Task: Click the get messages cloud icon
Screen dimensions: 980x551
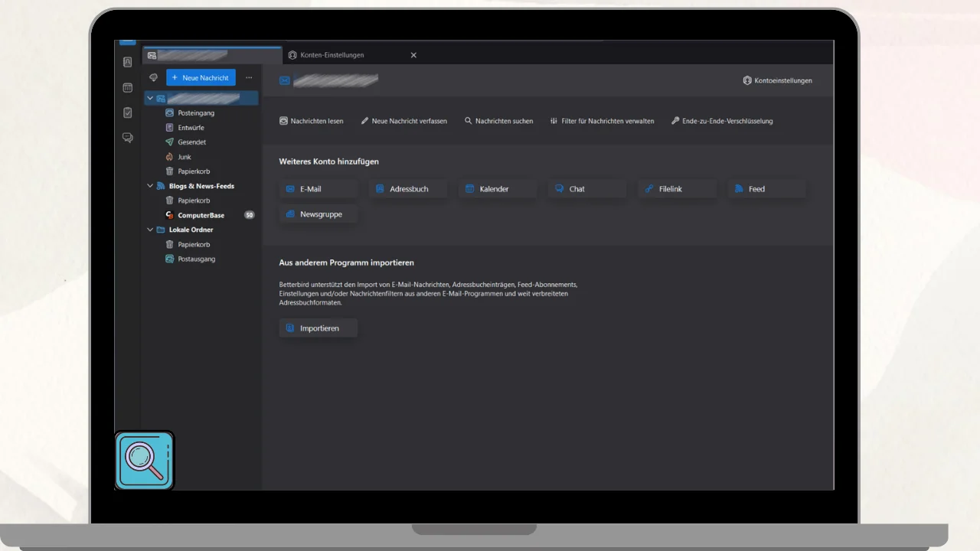Action: 153,77
